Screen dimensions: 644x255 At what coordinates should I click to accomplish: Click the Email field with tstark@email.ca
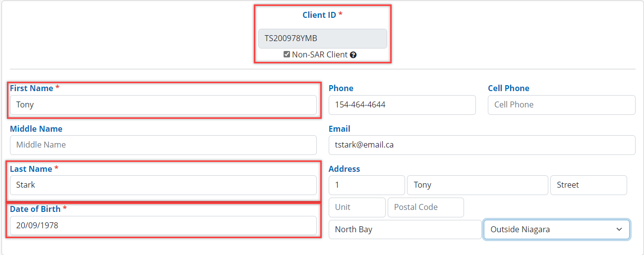point(481,145)
